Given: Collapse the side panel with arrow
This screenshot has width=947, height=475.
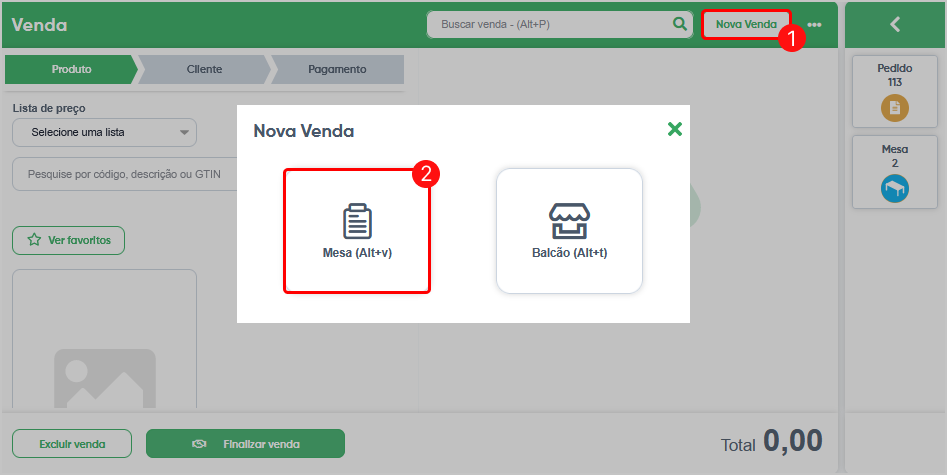Looking at the screenshot, I should [x=895, y=24].
